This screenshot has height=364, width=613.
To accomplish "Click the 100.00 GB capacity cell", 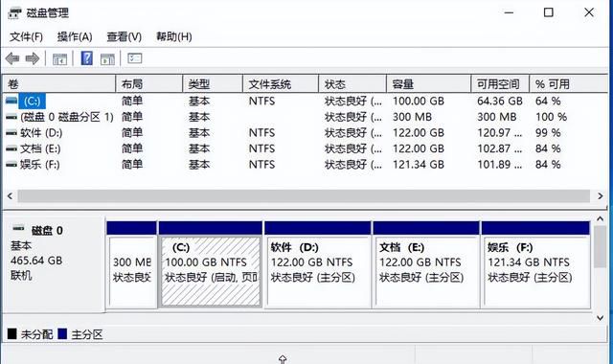I will [419, 101].
